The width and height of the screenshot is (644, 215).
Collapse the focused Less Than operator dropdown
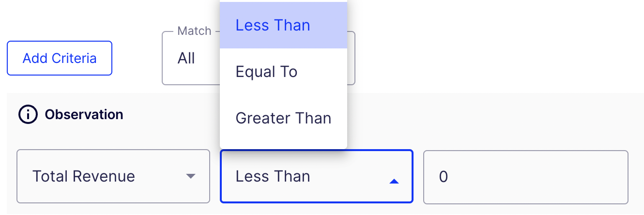[x=317, y=176]
